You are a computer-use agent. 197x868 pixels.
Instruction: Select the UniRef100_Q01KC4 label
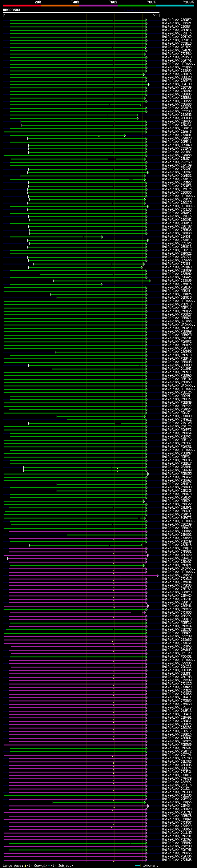[x=177, y=789]
